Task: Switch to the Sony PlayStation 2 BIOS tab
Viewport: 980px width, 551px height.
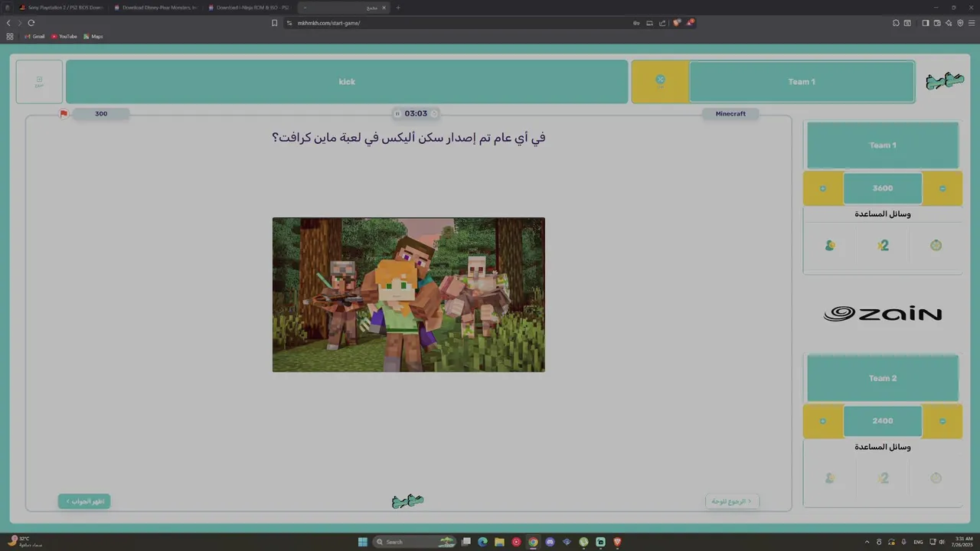Action: (60, 7)
